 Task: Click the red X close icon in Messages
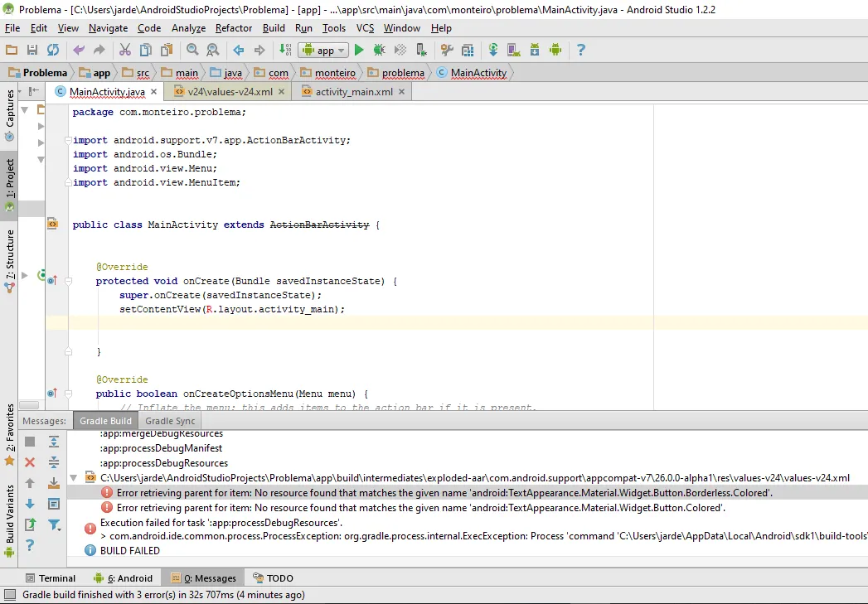coord(30,462)
